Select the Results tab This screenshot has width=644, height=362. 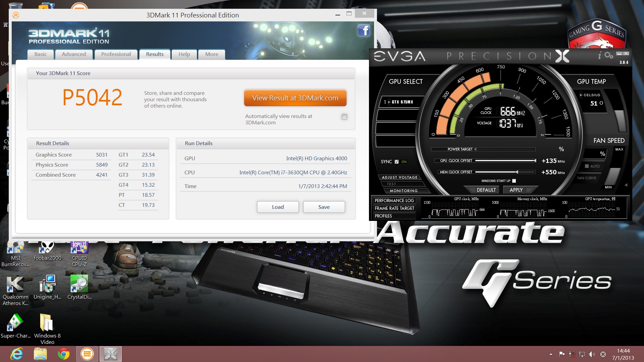(x=155, y=54)
